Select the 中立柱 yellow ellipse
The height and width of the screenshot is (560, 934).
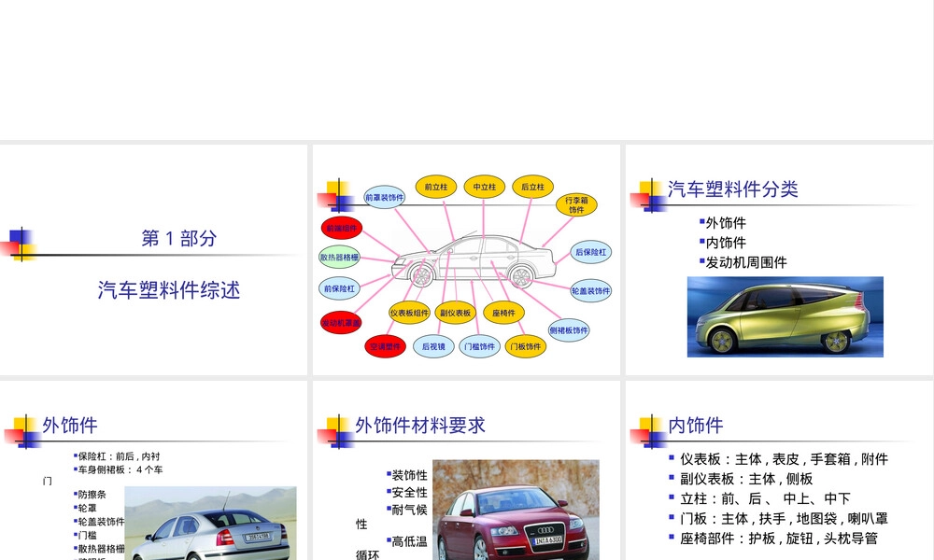484,187
